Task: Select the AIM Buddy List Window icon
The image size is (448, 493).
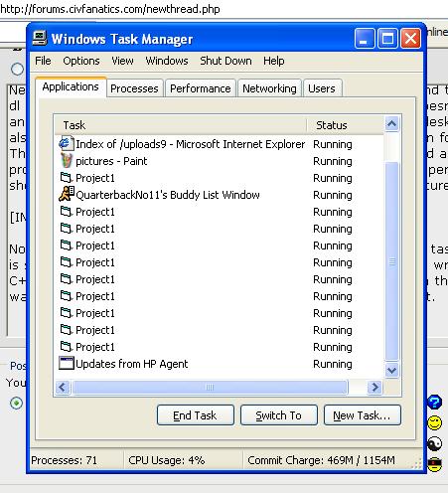Action: coord(67,194)
